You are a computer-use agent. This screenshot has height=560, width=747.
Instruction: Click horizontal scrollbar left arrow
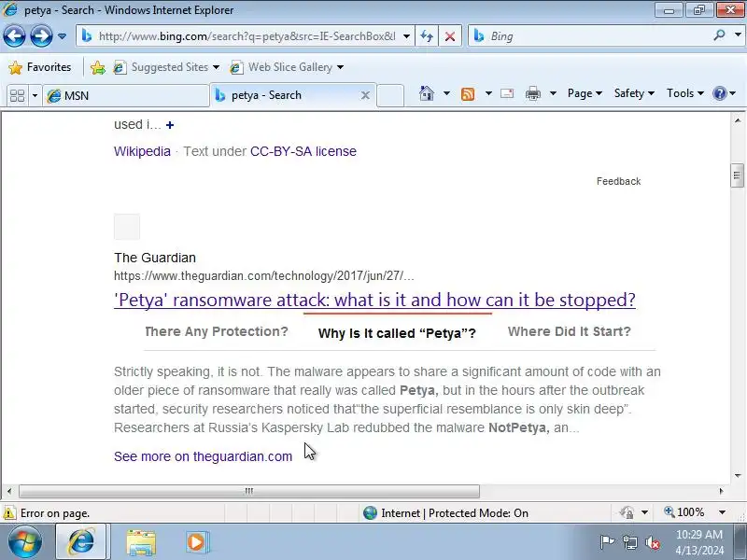pos(9,491)
